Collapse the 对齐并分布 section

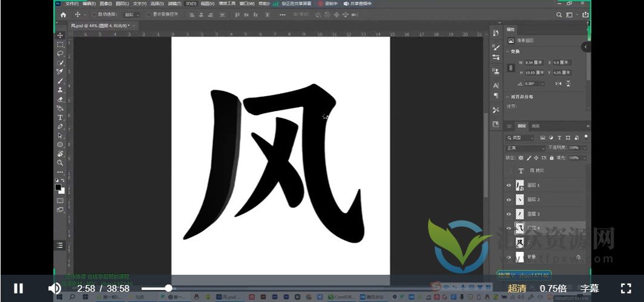[x=508, y=97]
